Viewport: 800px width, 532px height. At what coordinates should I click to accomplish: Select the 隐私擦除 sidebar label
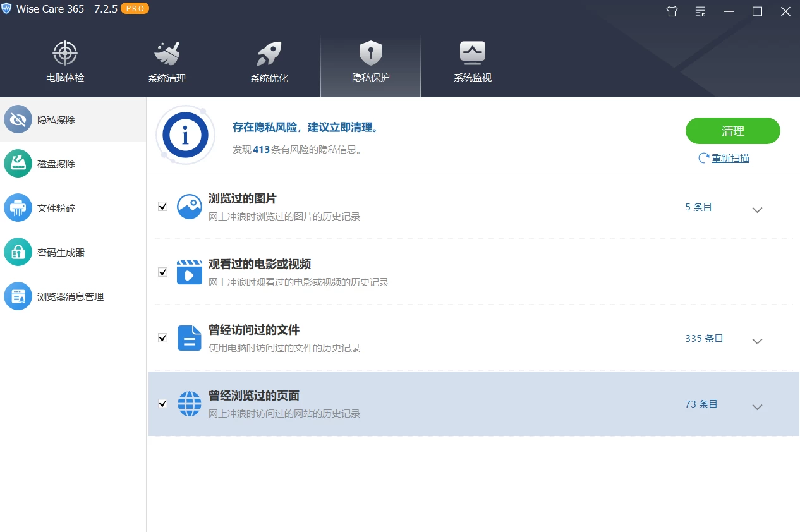point(56,119)
